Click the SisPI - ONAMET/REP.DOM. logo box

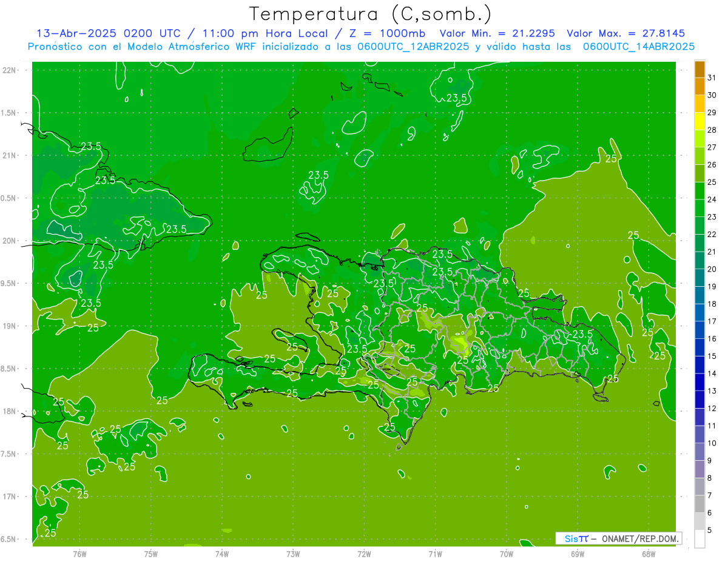click(618, 538)
